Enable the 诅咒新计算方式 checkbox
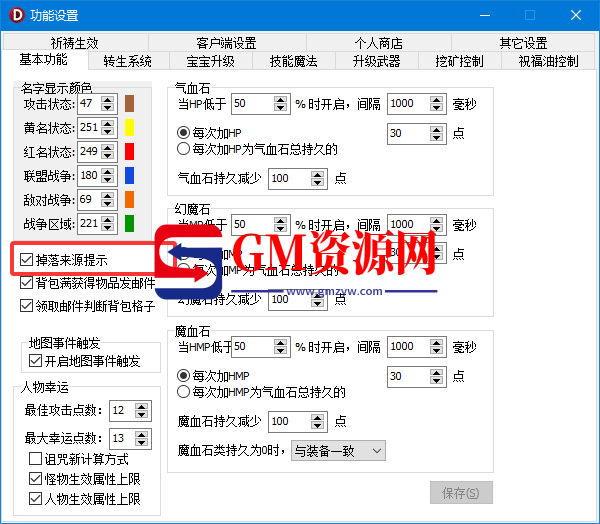 click(36, 459)
